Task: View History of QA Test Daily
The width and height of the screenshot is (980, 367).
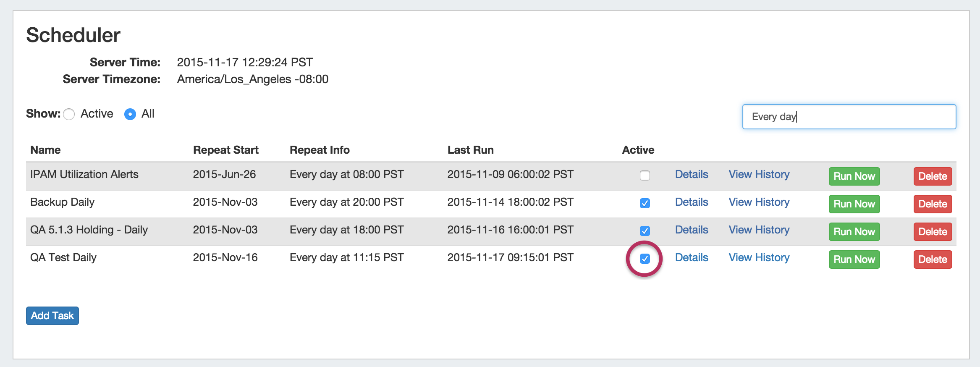Action: pos(759,257)
